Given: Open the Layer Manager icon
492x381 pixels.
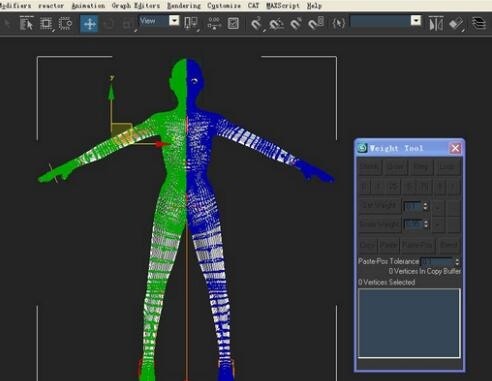Looking at the screenshot, I should (479, 24).
